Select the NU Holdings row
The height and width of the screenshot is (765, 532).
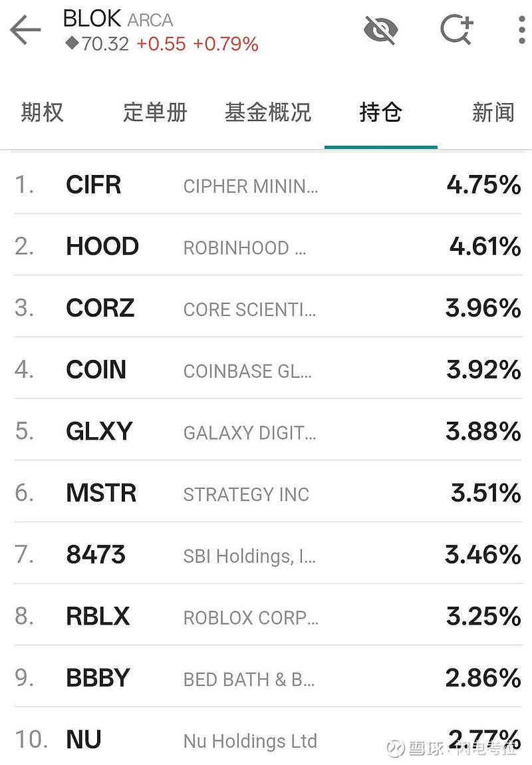tap(266, 740)
